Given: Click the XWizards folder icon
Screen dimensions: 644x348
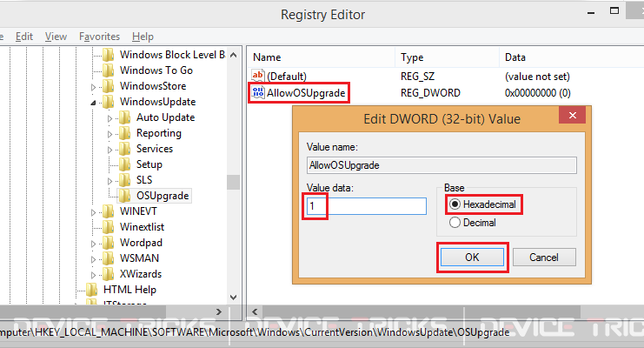Looking at the screenshot, I should click(108, 273).
